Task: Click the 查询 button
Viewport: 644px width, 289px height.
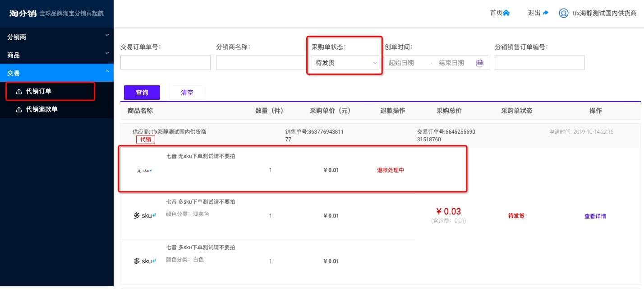Action: coord(142,93)
